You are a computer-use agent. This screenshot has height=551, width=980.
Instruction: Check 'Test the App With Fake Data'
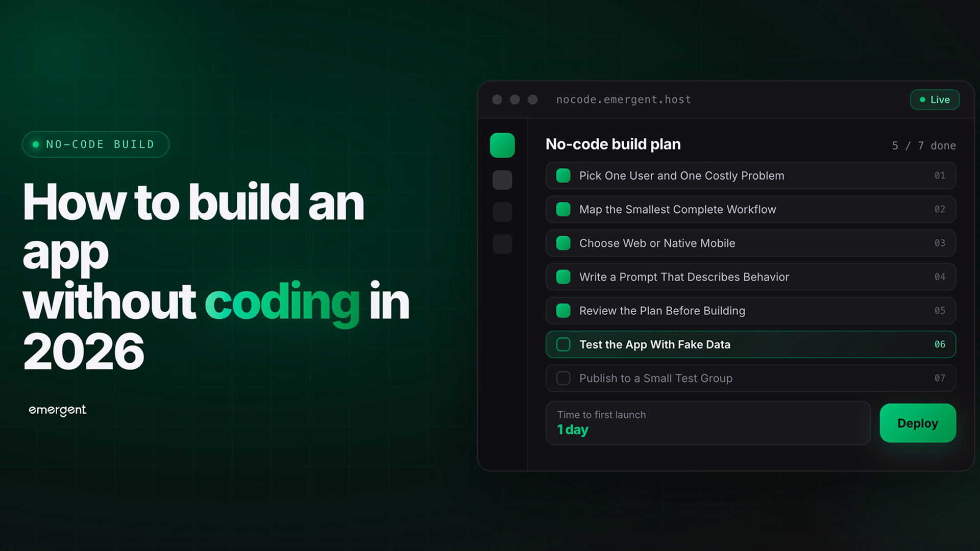click(563, 344)
